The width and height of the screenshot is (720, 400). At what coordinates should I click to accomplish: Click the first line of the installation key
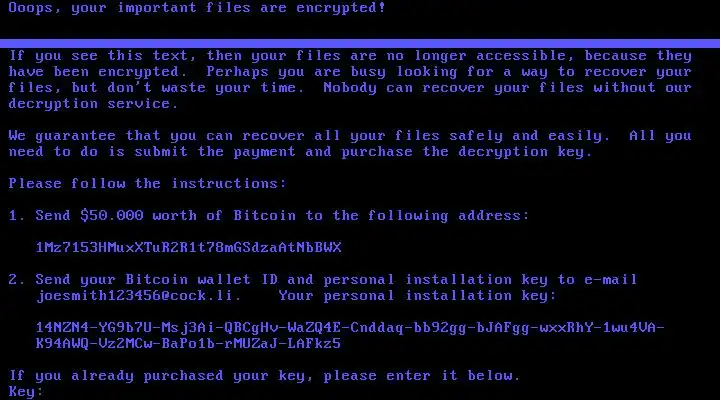click(350, 327)
